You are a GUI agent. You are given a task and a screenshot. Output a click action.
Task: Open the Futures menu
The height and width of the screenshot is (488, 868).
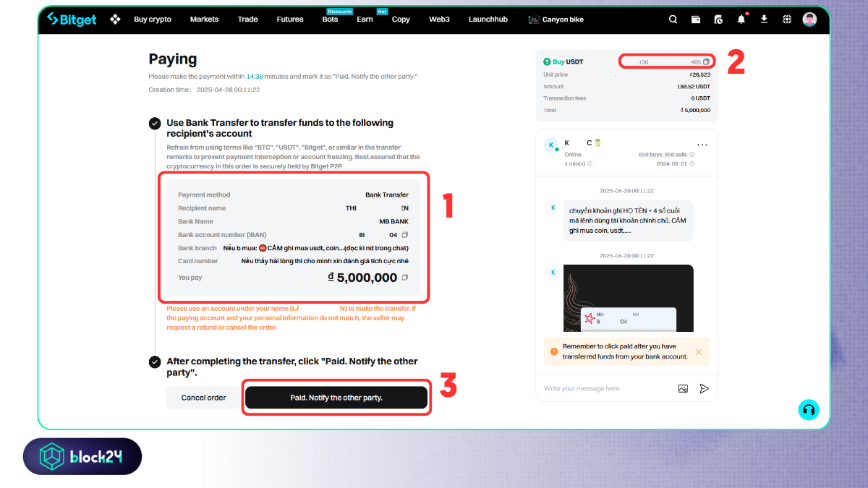pyautogui.click(x=290, y=20)
